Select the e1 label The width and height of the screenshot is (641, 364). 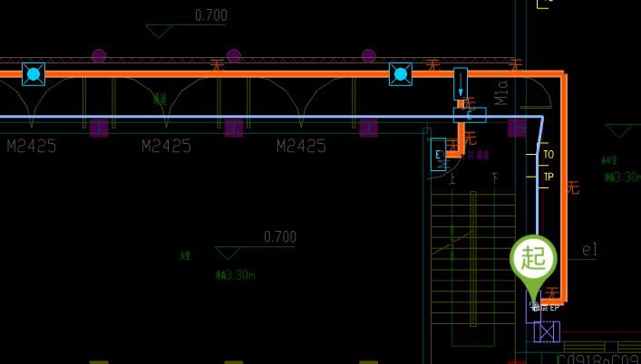point(589,249)
